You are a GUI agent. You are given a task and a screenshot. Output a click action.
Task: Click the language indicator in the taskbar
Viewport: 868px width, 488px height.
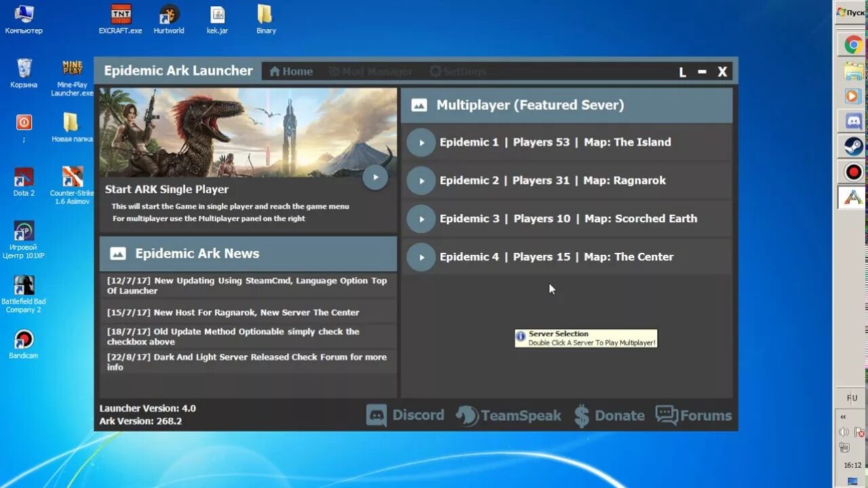852,398
